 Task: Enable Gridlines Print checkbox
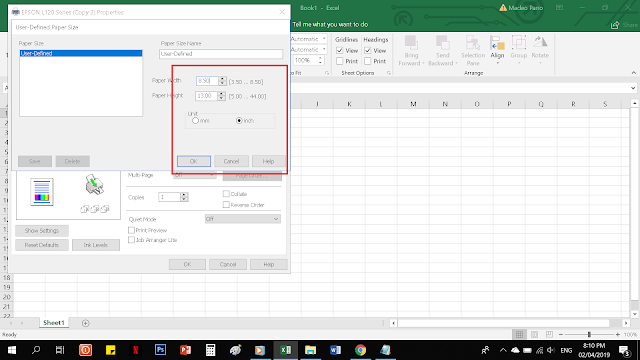[340, 61]
